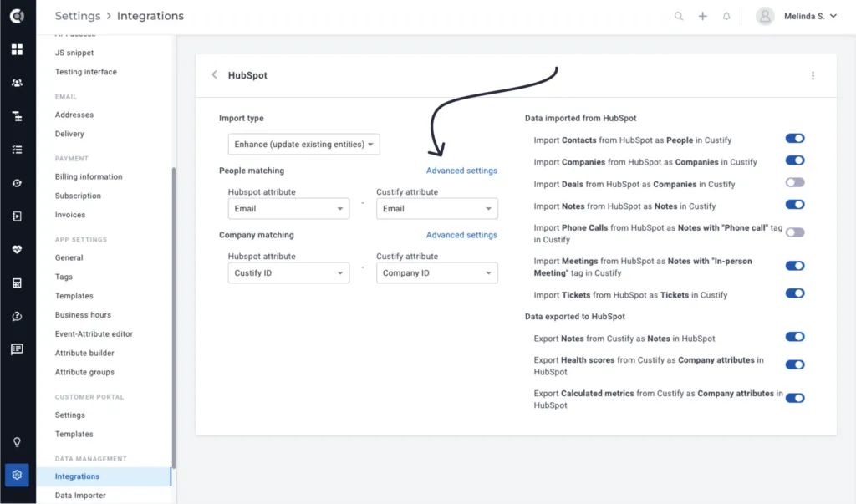Click the heart health icon in left rail
This screenshot has width=856, height=504.
[x=17, y=250]
